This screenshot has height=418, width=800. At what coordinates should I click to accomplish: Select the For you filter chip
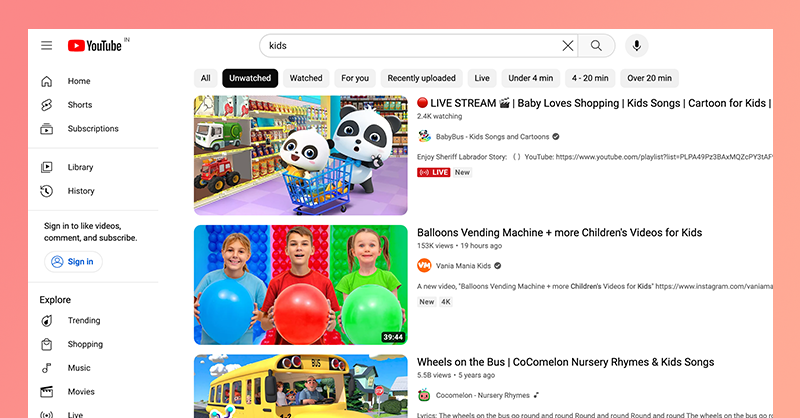(355, 78)
